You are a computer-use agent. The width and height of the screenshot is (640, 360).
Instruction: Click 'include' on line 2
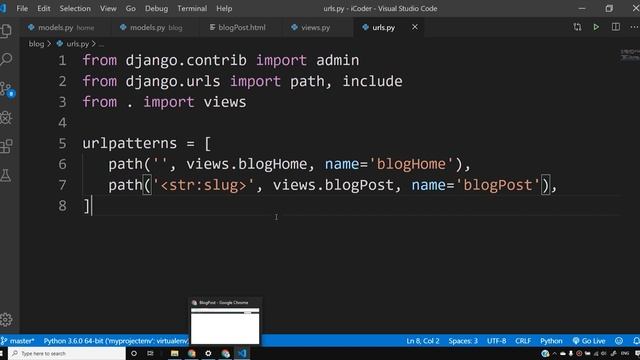click(x=372, y=81)
